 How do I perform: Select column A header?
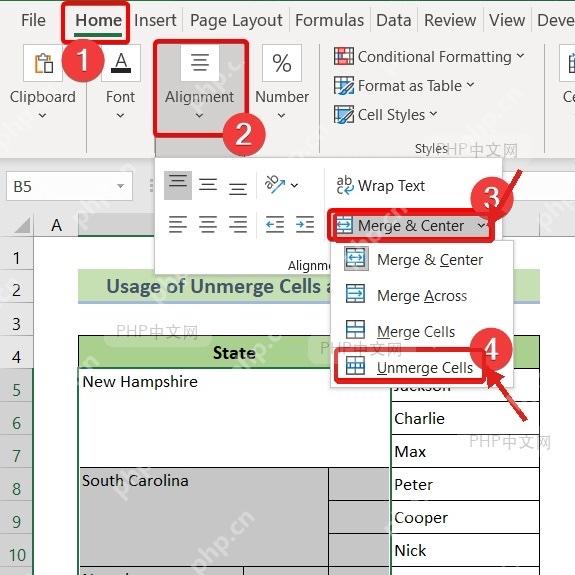coord(56,225)
